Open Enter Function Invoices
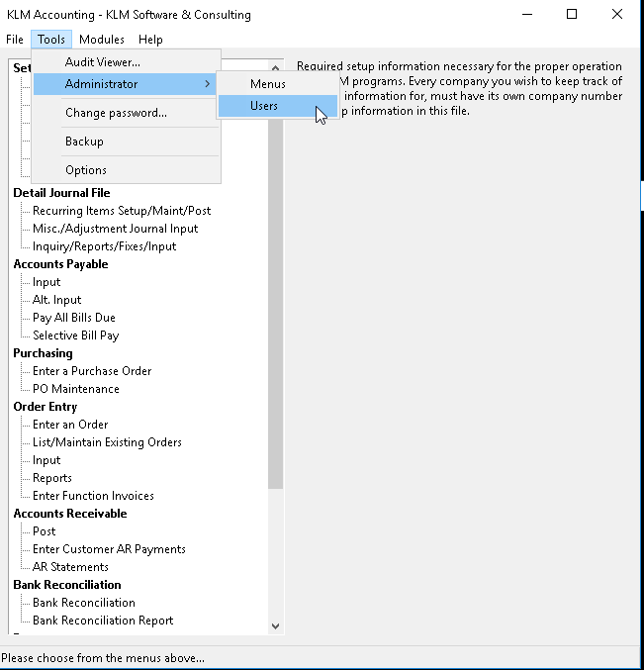 pos(93,496)
